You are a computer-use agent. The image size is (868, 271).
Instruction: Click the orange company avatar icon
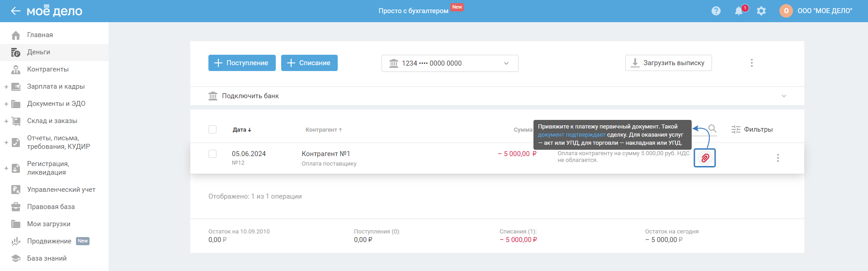pos(786,11)
